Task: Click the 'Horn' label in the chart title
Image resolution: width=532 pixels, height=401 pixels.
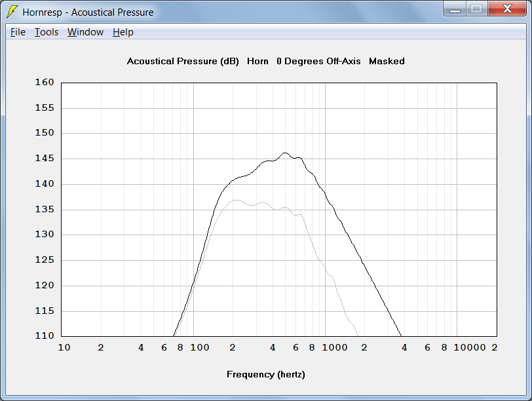Action: point(257,62)
